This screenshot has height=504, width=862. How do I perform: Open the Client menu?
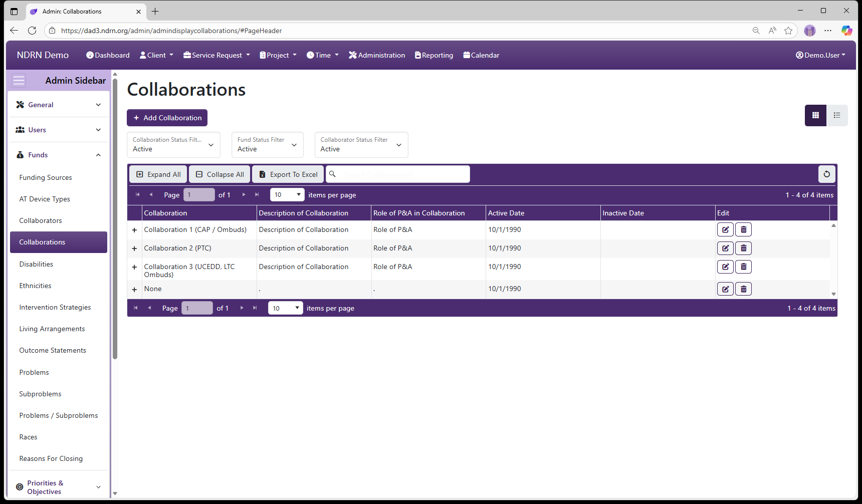156,55
